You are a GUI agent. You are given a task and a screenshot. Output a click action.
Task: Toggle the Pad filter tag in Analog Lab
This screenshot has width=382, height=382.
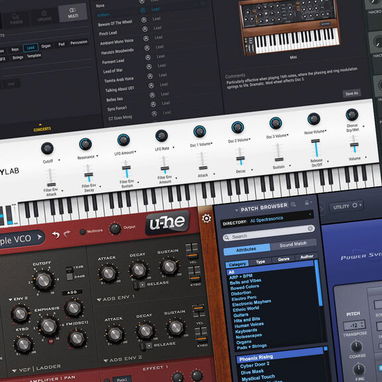coord(61,44)
